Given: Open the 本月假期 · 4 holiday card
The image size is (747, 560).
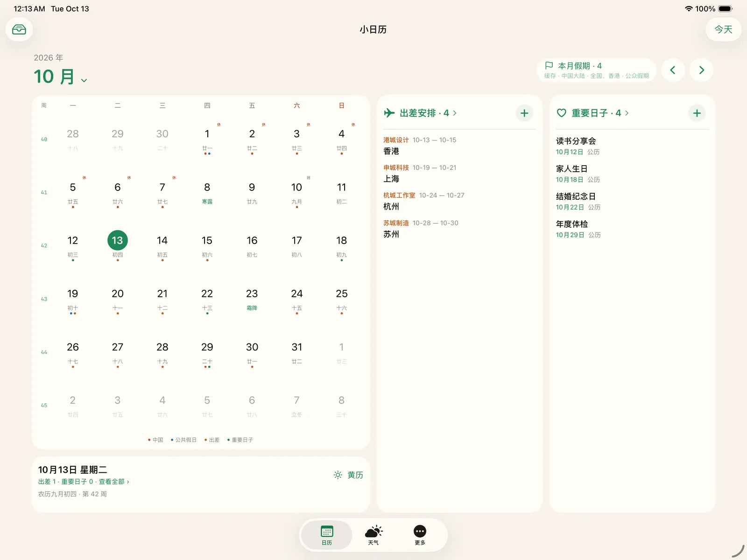Looking at the screenshot, I should click(x=596, y=70).
